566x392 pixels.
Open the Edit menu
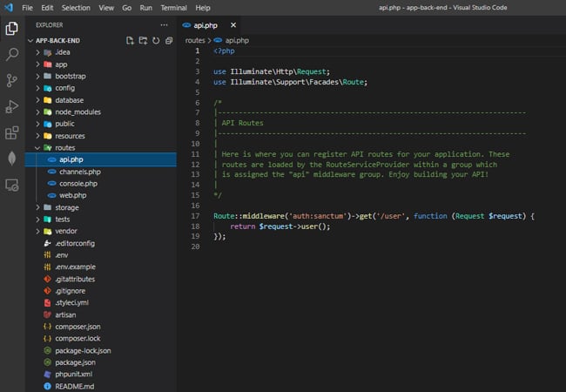point(47,8)
